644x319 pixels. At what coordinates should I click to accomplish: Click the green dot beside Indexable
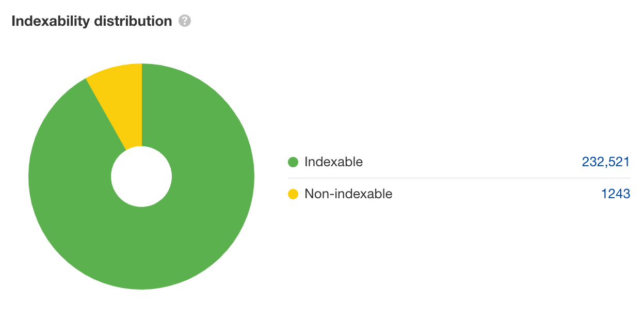[293, 162]
